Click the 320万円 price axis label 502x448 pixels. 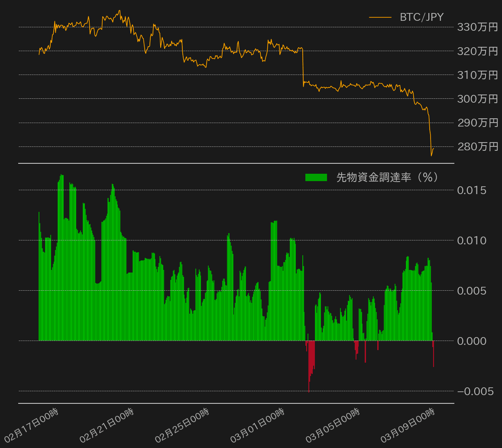click(x=477, y=52)
